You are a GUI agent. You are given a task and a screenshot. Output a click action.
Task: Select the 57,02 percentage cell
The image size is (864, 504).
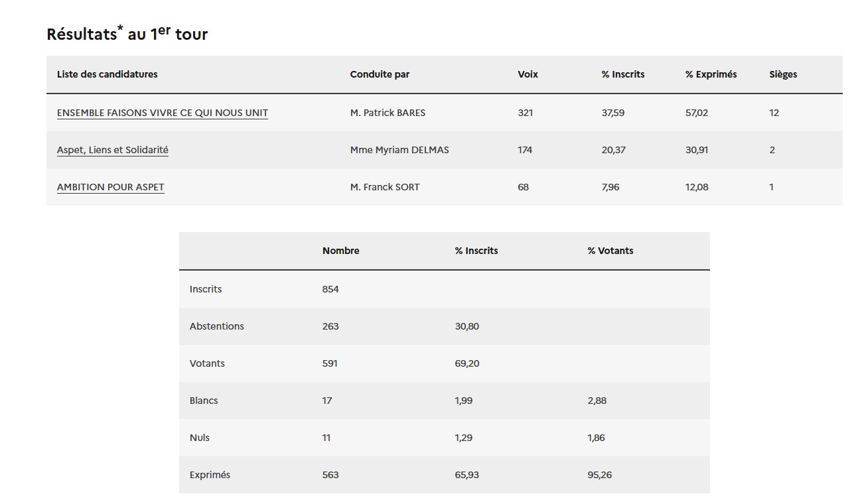697,113
